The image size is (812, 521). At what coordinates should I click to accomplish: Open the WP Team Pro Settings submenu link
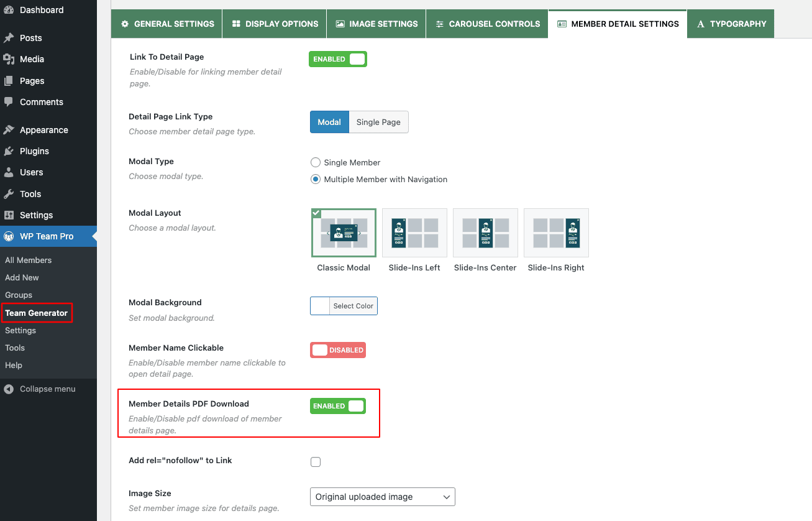pyautogui.click(x=21, y=330)
